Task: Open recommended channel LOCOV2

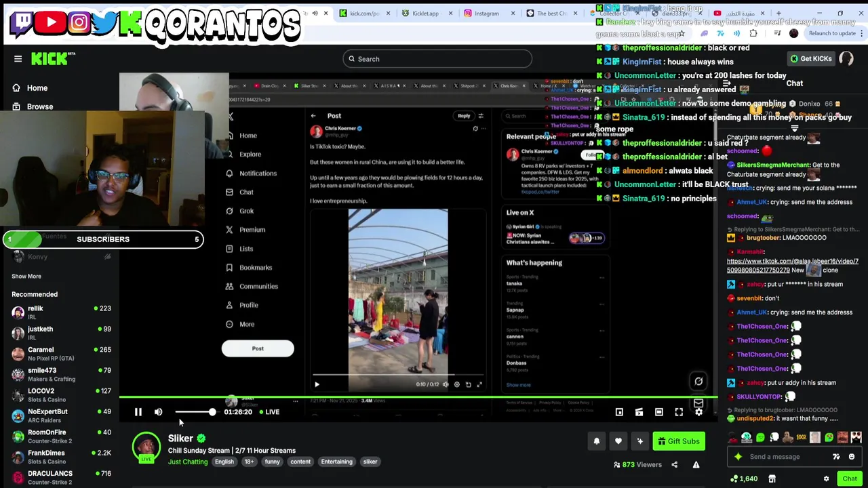Action: click(61, 395)
